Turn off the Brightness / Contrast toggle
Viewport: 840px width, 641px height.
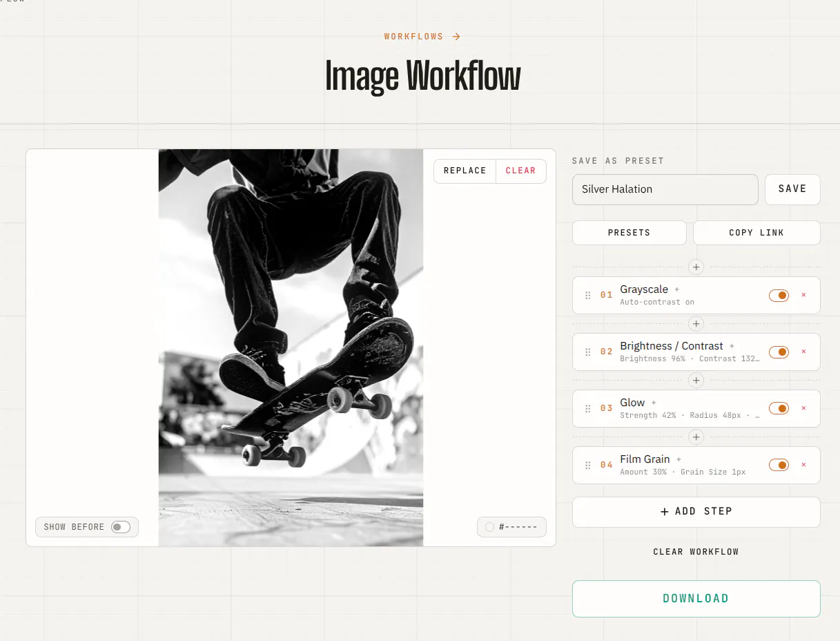(779, 352)
